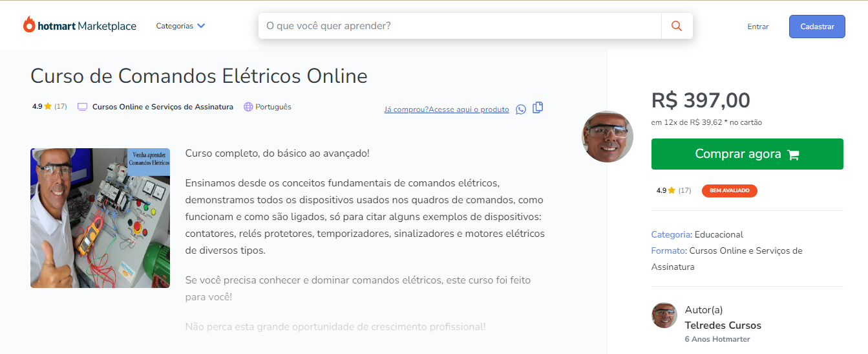Click the 'Curso completo, do básico ao avançado!' line
Screen dimensions: 868x354
tap(277, 153)
